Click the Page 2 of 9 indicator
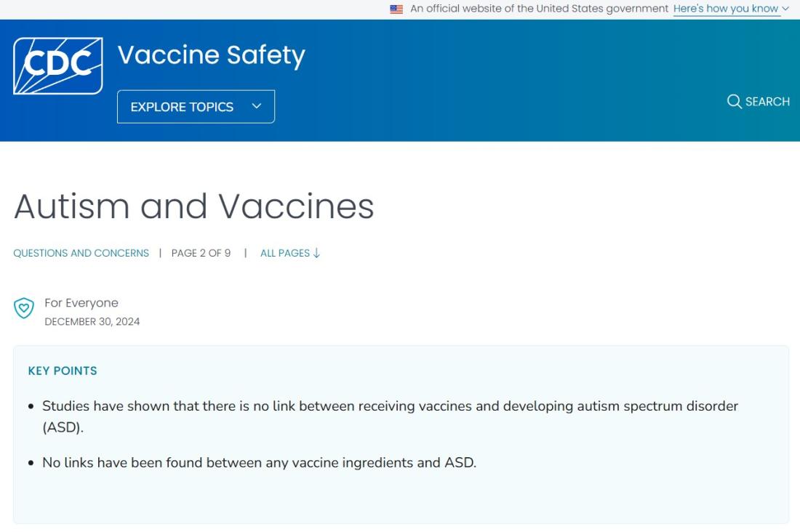 pyautogui.click(x=201, y=254)
